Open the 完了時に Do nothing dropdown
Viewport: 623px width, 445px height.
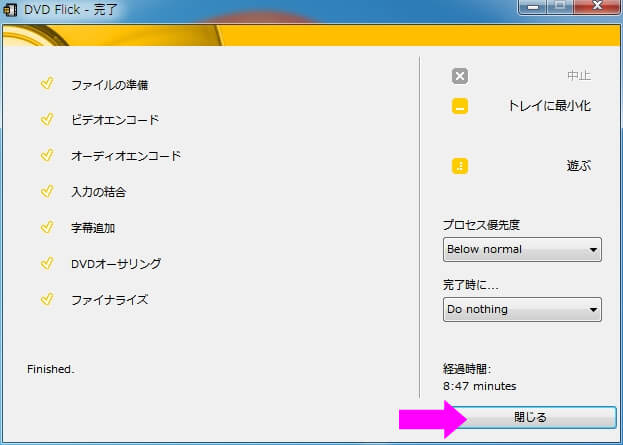pyautogui.click(x=522, y=310)
